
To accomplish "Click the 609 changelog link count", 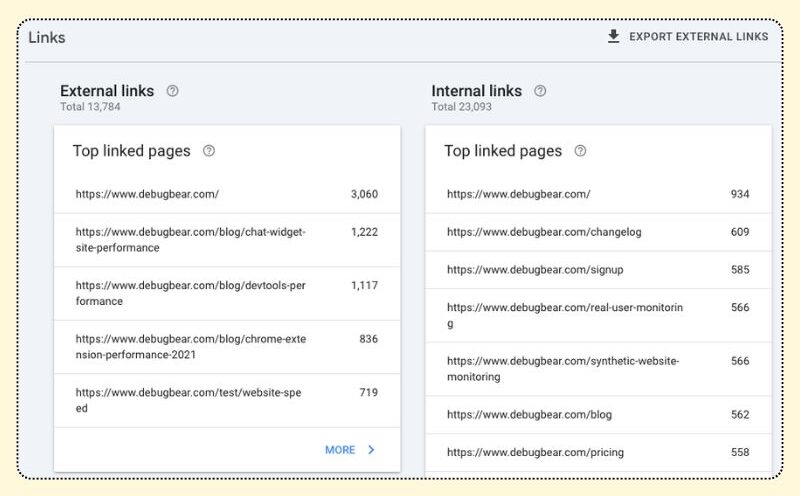I will pyautogui.click(x=740, y=232).
